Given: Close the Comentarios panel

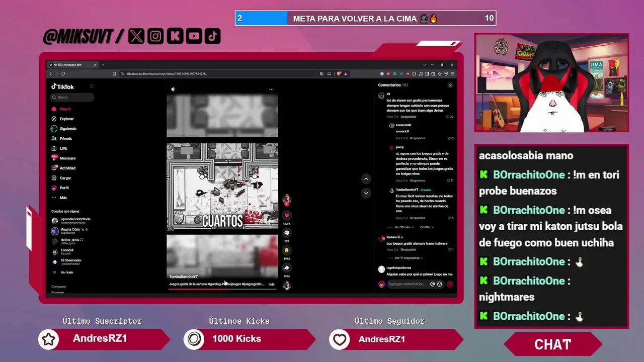Looking at the screenshot, I should [450, 85].
